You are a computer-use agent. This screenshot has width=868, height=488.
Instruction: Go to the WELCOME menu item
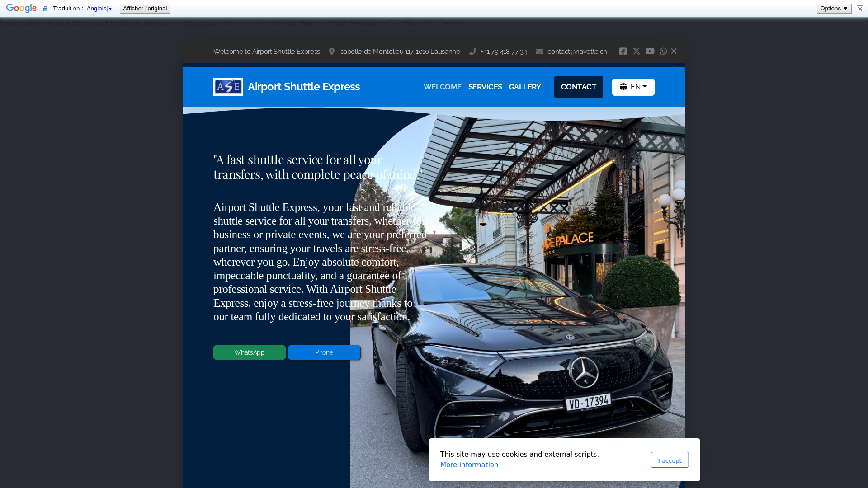coord(442,87)
